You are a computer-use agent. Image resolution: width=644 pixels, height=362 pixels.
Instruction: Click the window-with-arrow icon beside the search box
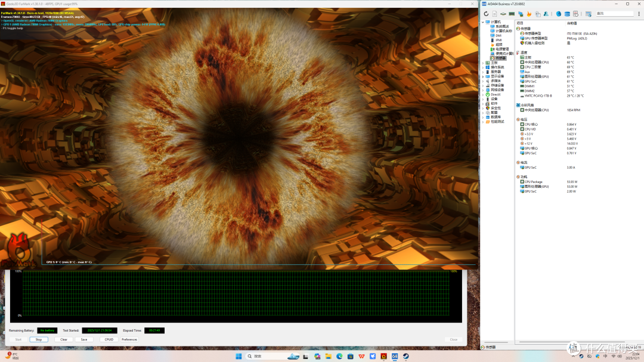coord(589,14)
